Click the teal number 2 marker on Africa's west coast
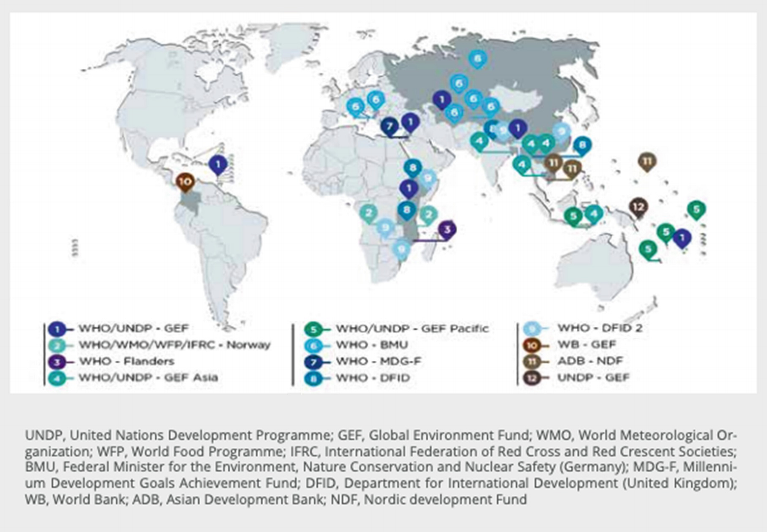The height and width of the screenshot is (532, 767). coord(368,213)
